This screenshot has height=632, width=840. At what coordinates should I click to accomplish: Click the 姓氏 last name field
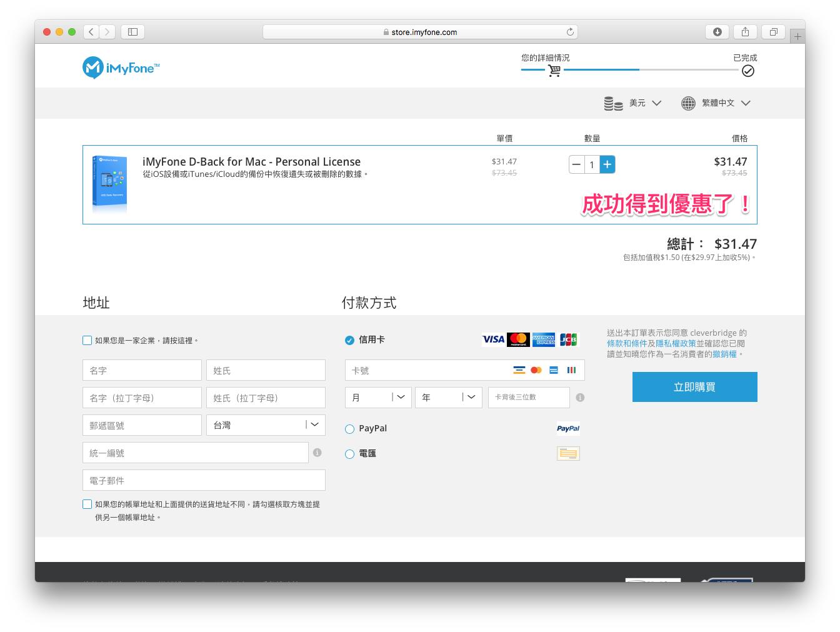point(266,370)
